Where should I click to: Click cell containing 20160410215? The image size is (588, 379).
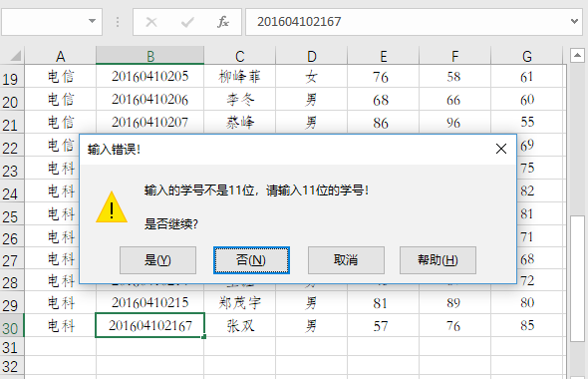[x=150, y=303]
